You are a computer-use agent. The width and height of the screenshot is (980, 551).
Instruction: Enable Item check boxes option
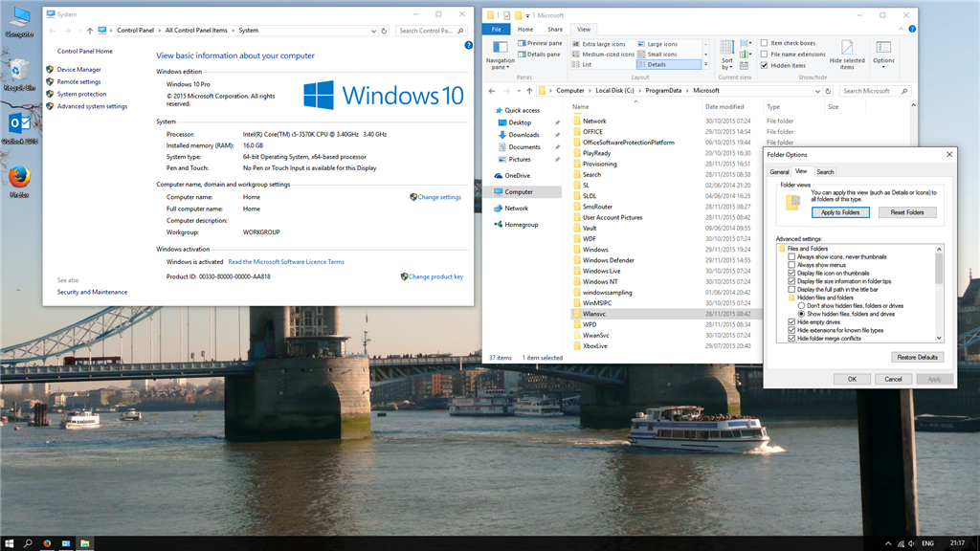765,43
